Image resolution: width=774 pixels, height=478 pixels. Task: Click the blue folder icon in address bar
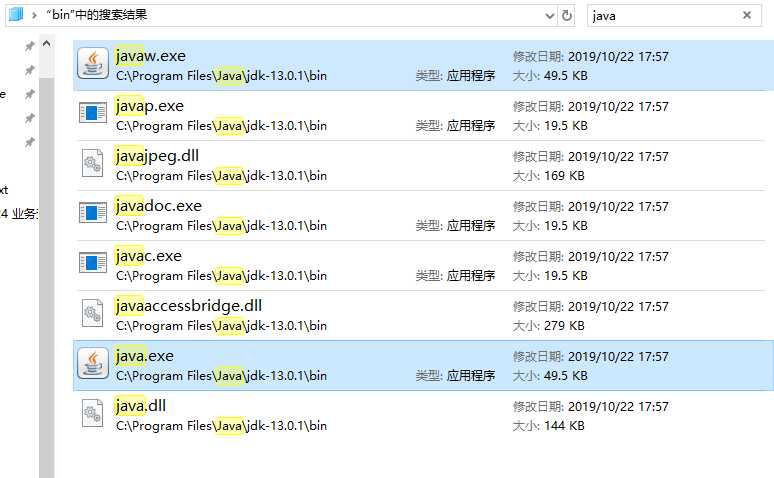pos(16,14)
